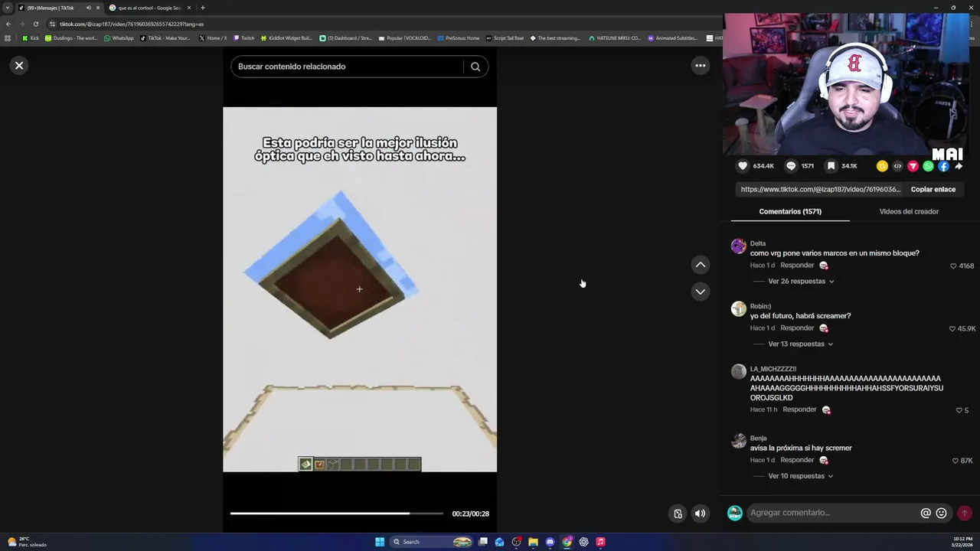Open Windows Start menu
Image resolution: width=980 pixels, height=551 pixels.
380,542
